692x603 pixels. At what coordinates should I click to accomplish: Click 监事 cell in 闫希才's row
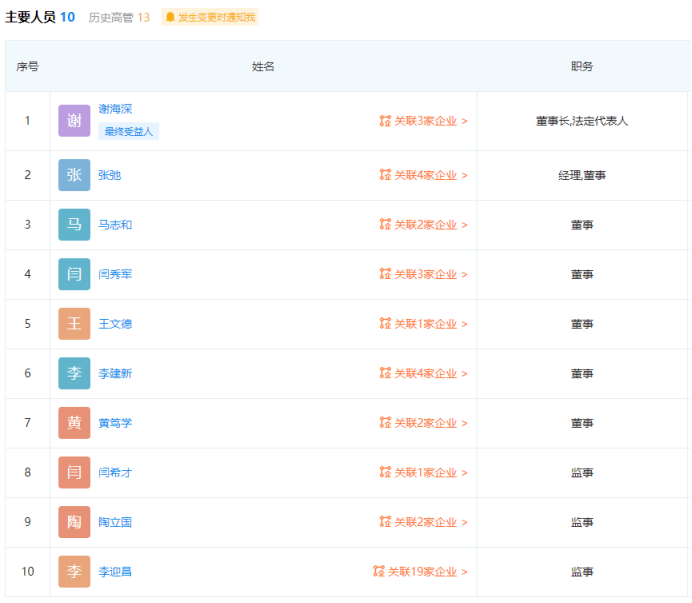coord(582,473)
